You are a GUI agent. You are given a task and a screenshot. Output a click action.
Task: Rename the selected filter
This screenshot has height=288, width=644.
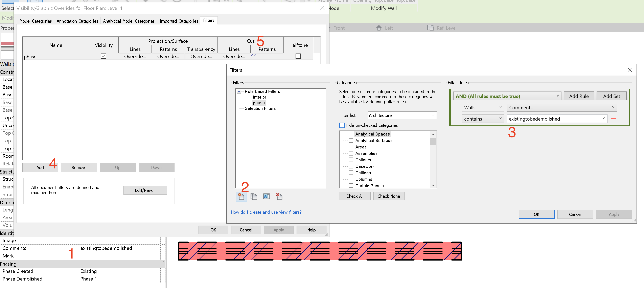point(266,197)
